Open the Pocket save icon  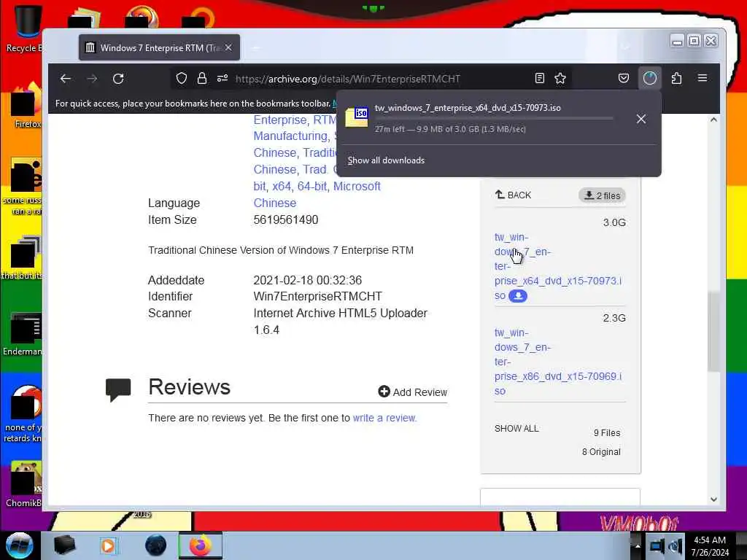click(x=624, y=79)
